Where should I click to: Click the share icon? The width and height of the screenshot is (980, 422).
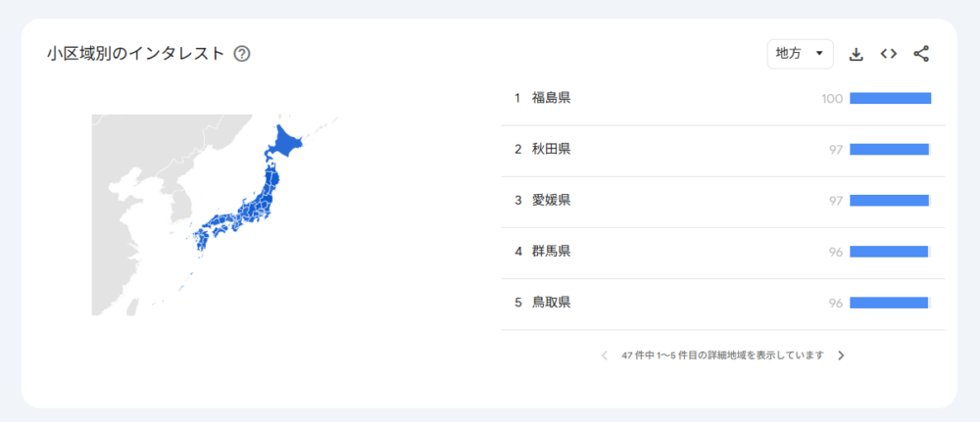(920, 54)
